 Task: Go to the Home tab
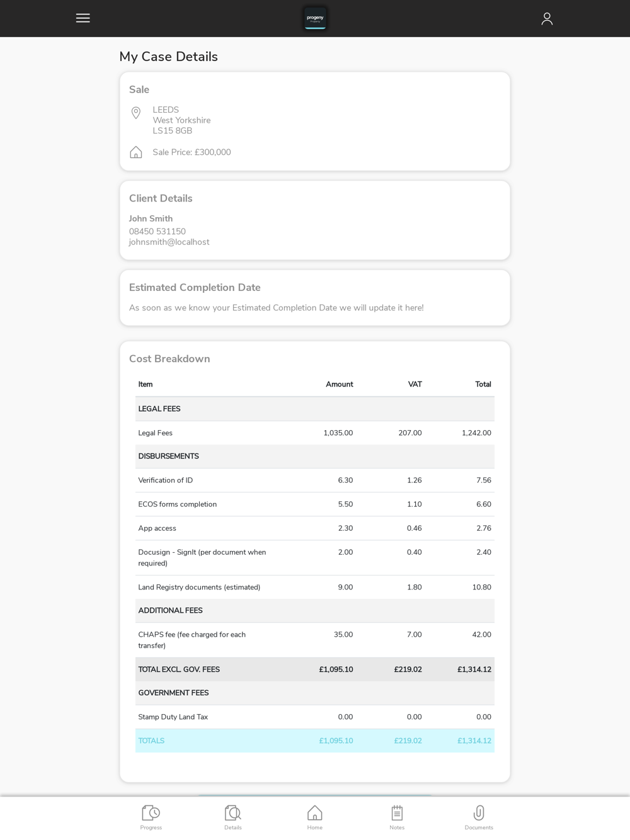click(x=315, y=817)
